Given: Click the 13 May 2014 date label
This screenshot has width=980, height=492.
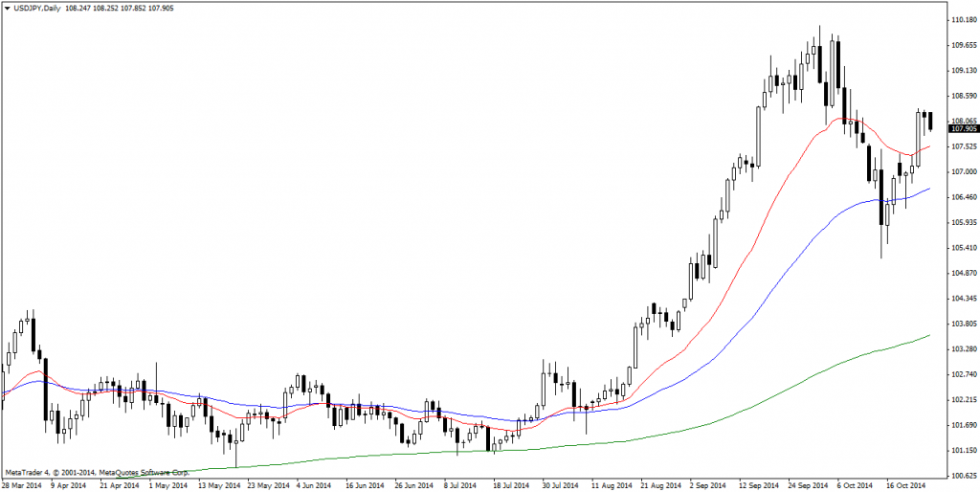Looking at the screenshot, I should [218, 485].
